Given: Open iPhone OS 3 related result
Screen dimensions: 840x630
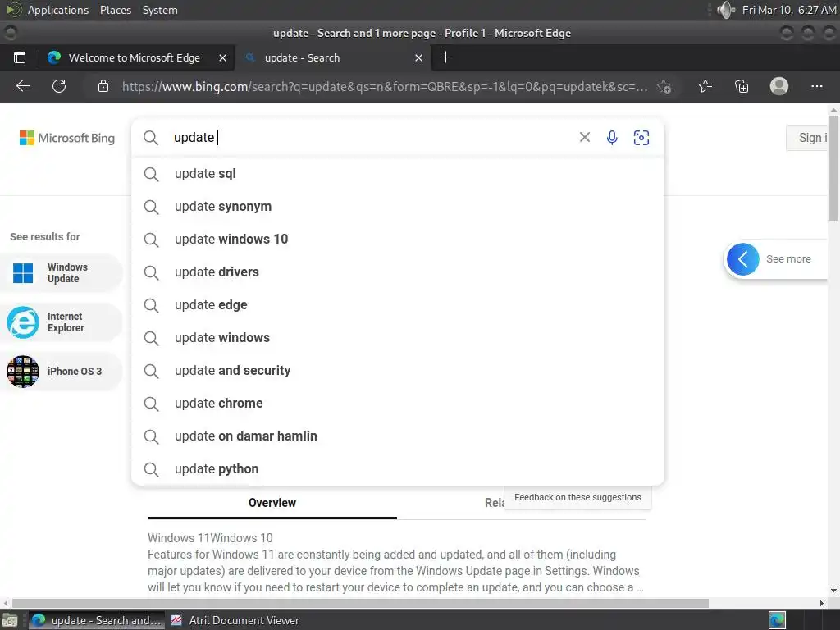Looking at the screenshot, I should pyautogui.click(x=61, y=372).
